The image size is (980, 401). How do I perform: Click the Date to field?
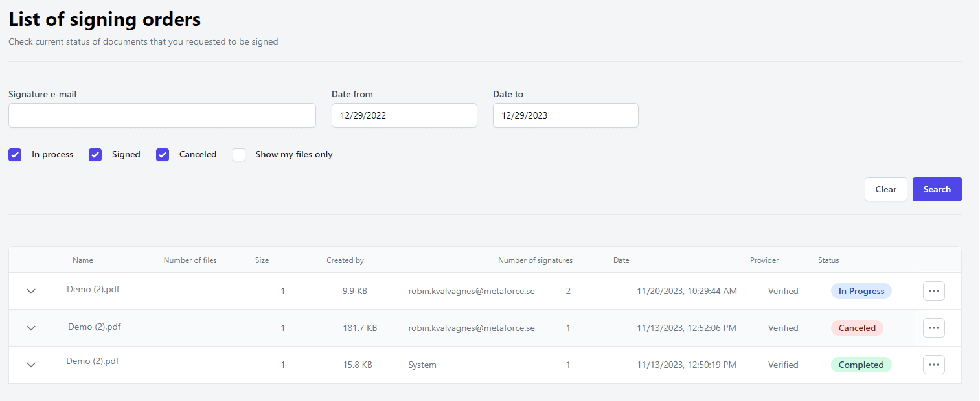coord(565,115)
